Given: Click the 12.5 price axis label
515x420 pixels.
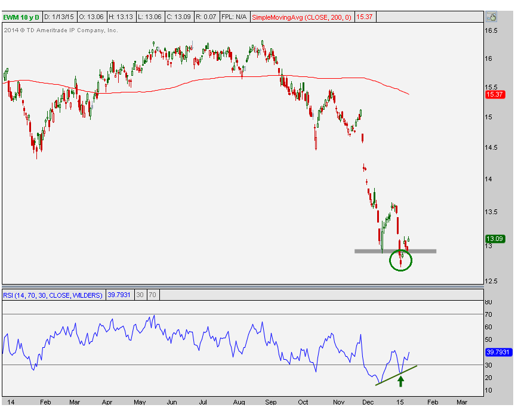Looking at the screenshot, I should tap(491, 281).
